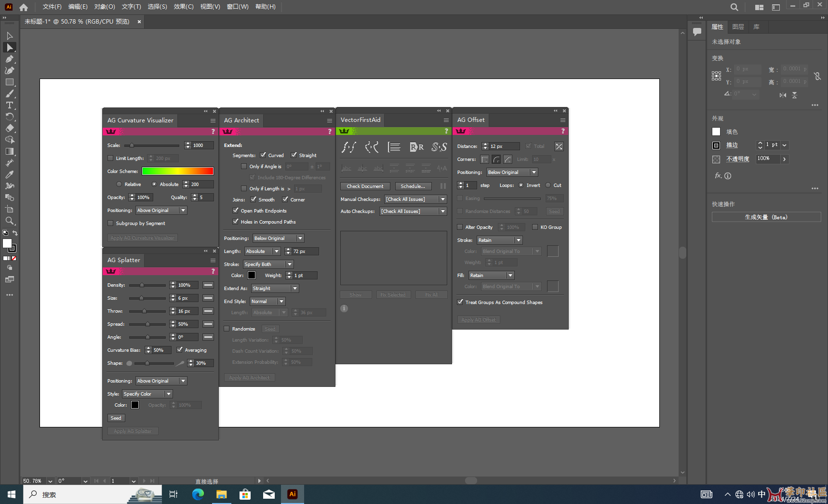Select the Paintbrush tool
This screenshot has height=504, width=828.
point(10,93)
